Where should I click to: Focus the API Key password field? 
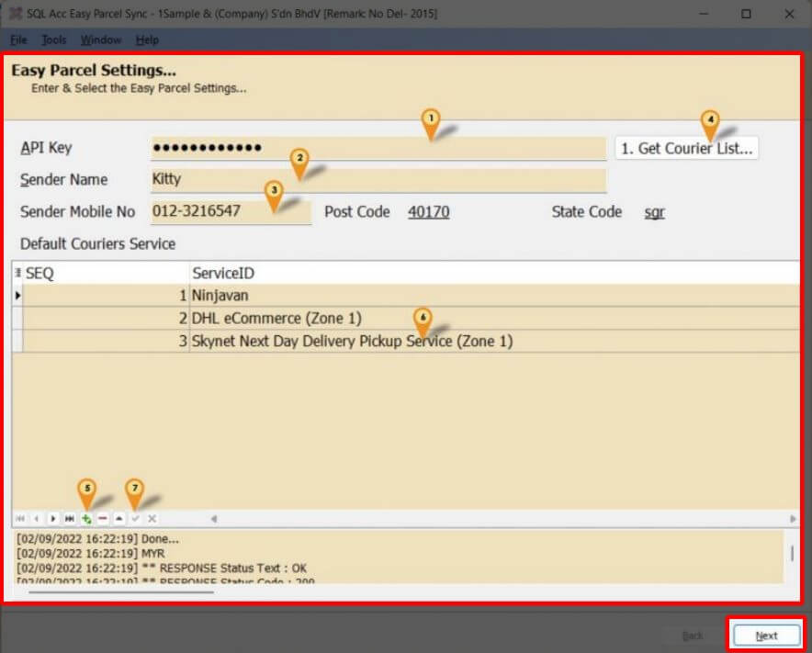378,148
